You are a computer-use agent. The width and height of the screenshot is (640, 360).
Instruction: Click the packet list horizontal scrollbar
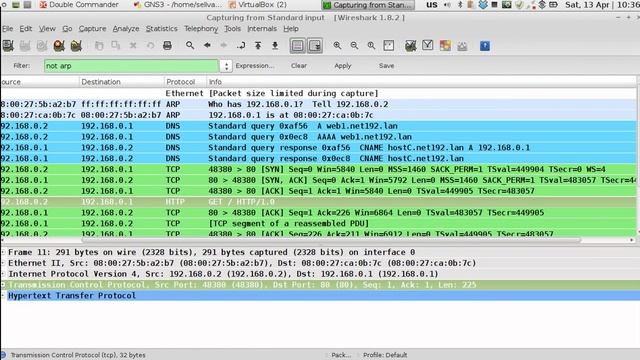point(331,240)
